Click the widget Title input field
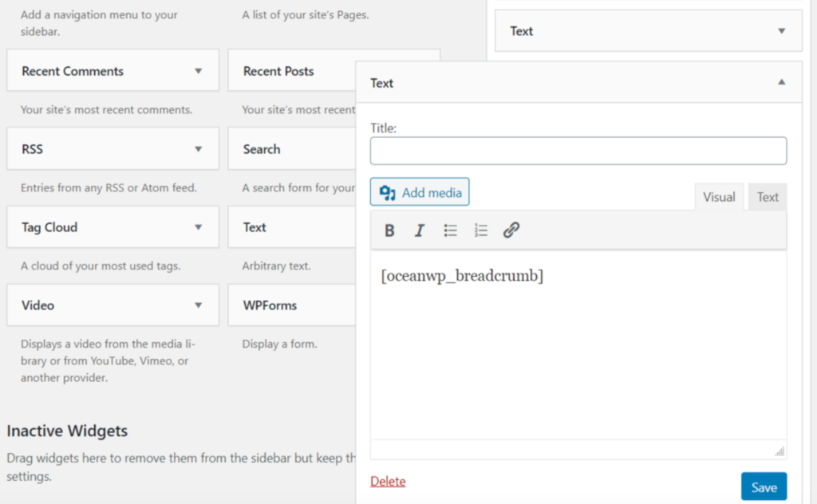 tap(578, 151)
